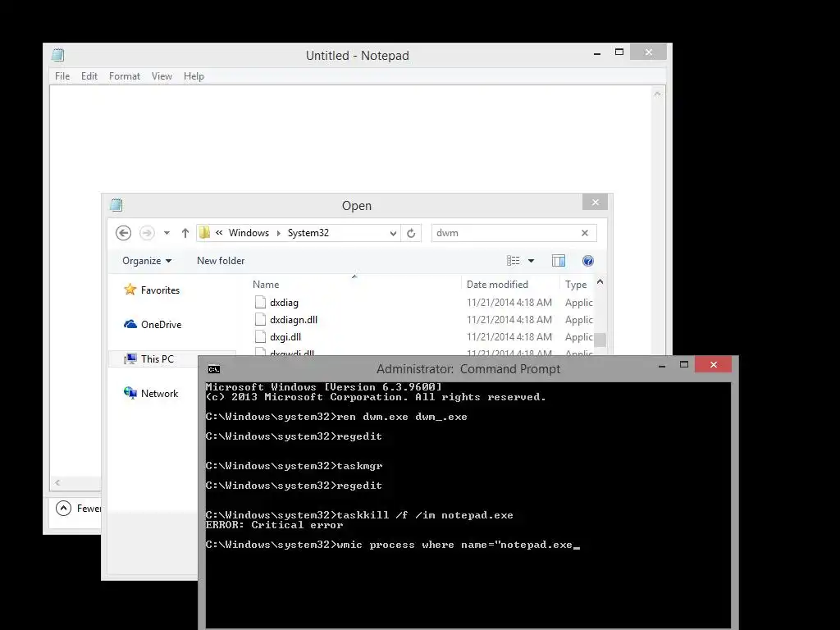Go up one folder level
Image resolution: width=840 pixels, height=630 pixels.
[185, 233]
